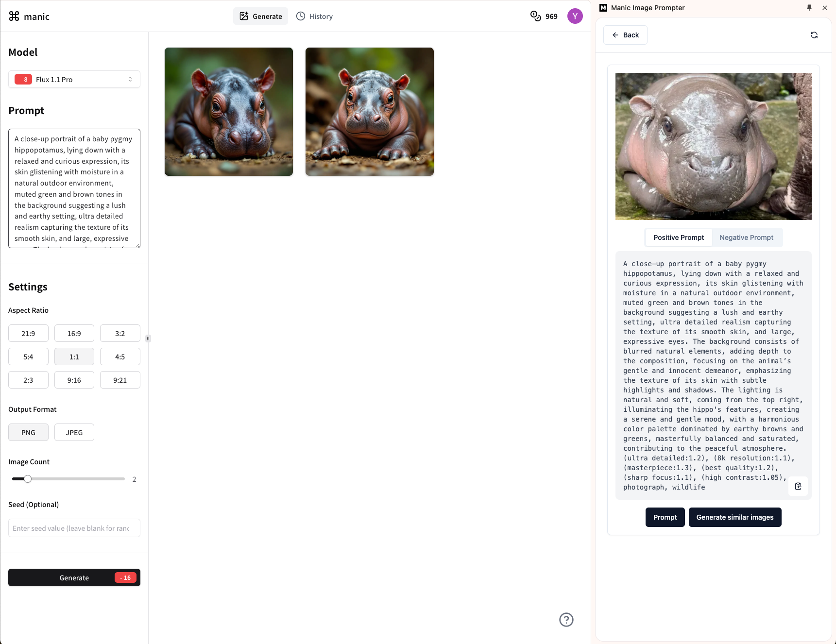The image size is (836, 644).
Task: Choose JPEG output format
Action: click(x=74, y=432)
